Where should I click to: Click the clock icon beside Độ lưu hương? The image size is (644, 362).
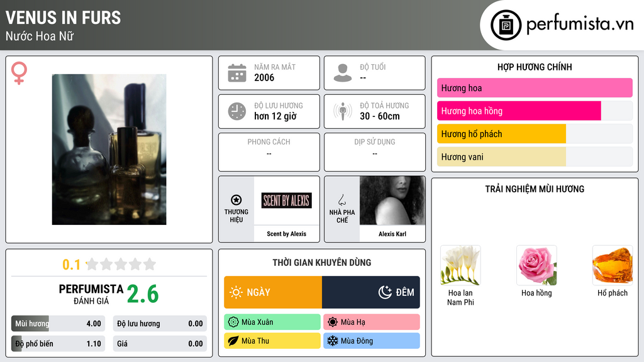click(x=237, y=111)
